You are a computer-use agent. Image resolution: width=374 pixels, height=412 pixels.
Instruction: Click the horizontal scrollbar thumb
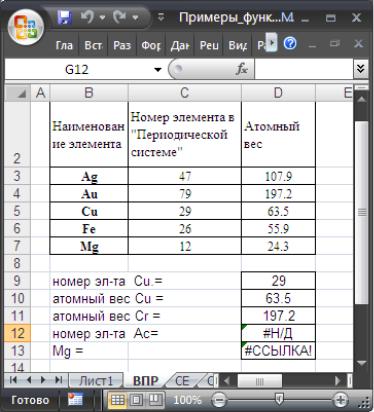click(259, 381)
